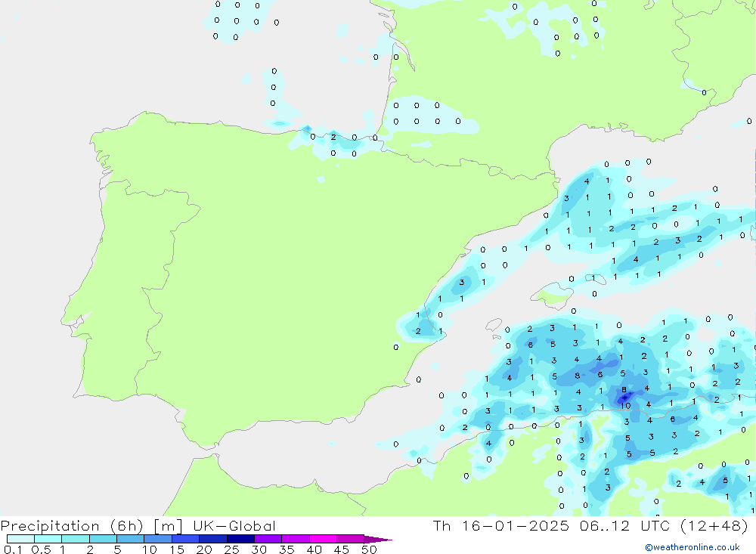Select the legend swatch between 15 and 20

coord(185,539)
